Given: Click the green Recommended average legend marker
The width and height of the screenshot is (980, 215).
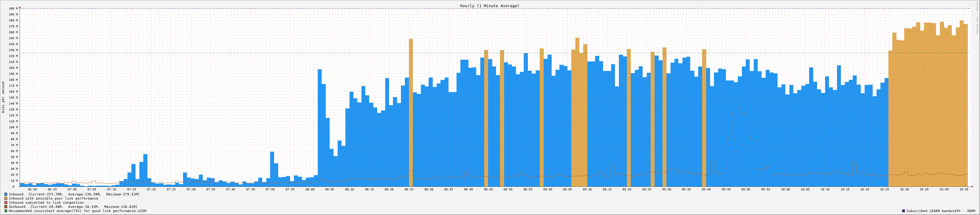Looking at the screenshot, I should [6, 211].
